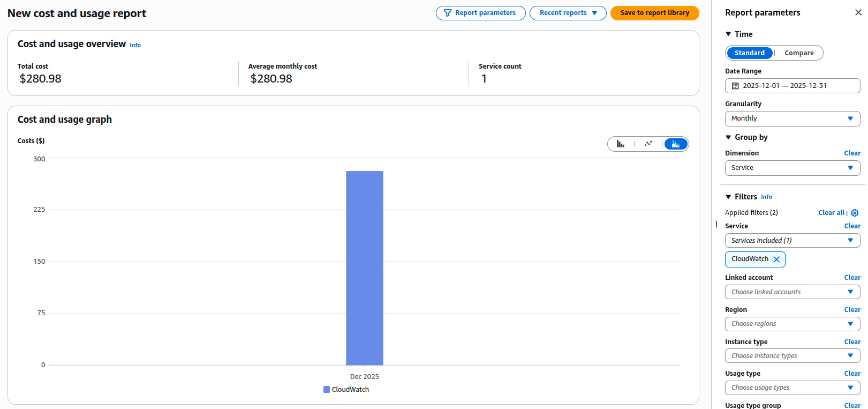The image size is (868, 409).
Task: Click Applied filters (2) text
Action: tap(751, 213)
